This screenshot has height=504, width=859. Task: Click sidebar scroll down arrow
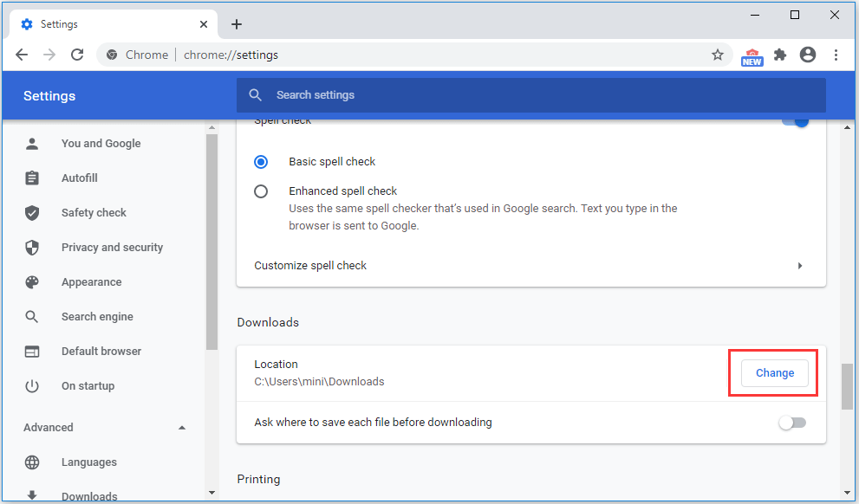tap(212, 493)
